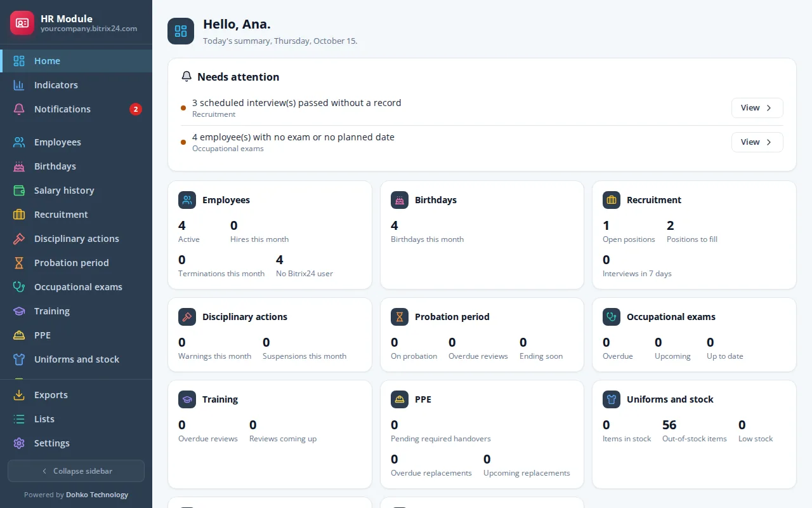Click the Uniforms and stock shirt icon in sidebar
The width and height of the screenshot is (812, 508).
point(19,359)
